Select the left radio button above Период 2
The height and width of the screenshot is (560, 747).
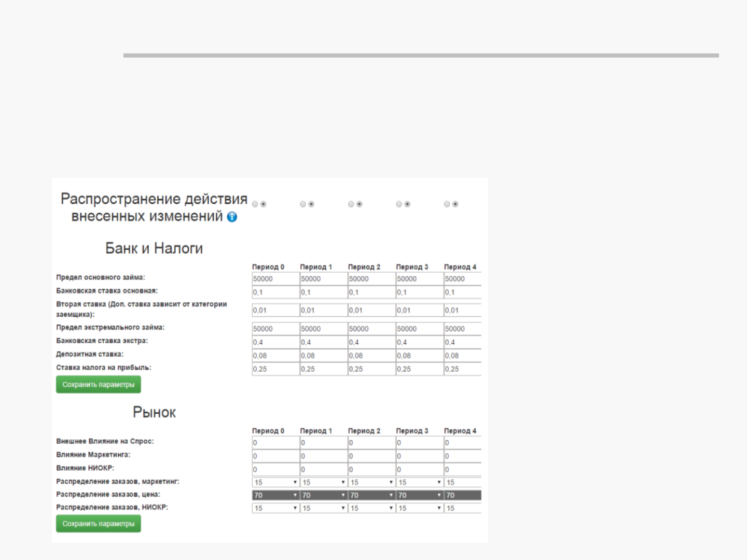point(351,204)
